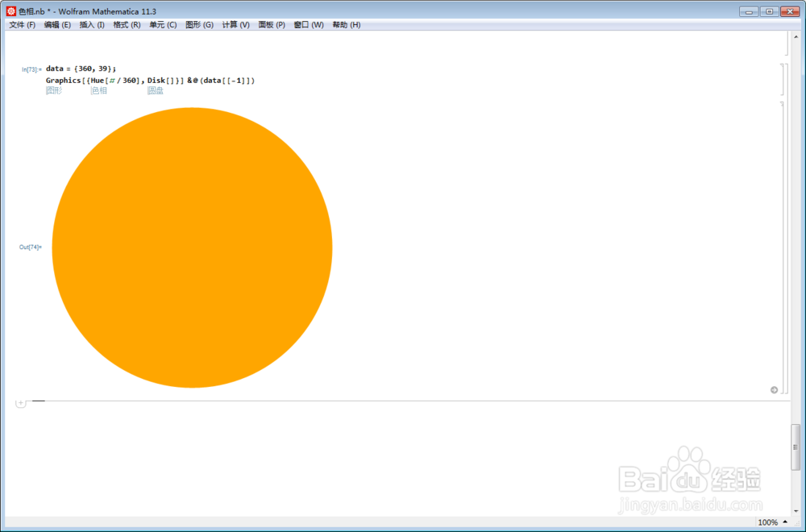806x532 pixels.
Task: Click the code line data = {360, 39};
Action: click(81, 69)
